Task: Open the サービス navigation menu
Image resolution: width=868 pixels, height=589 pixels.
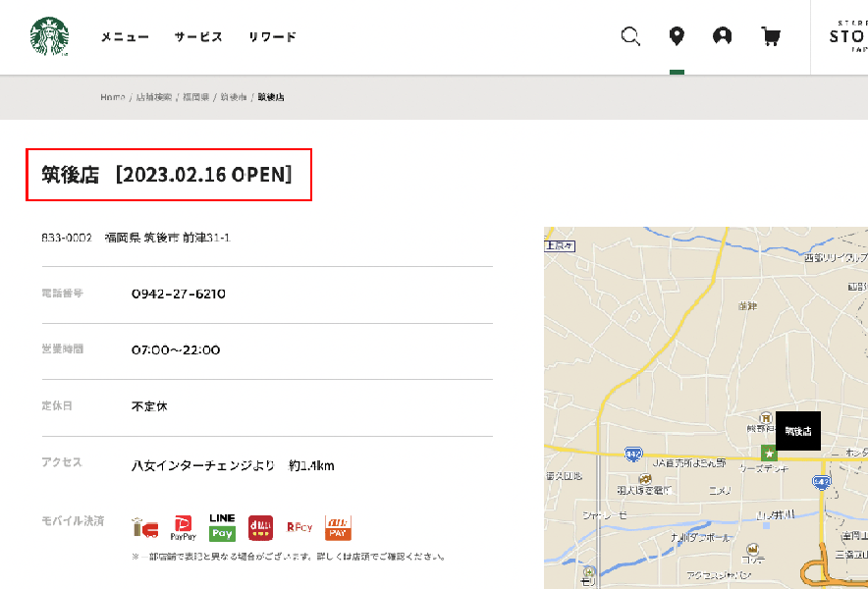Action: 198,37
